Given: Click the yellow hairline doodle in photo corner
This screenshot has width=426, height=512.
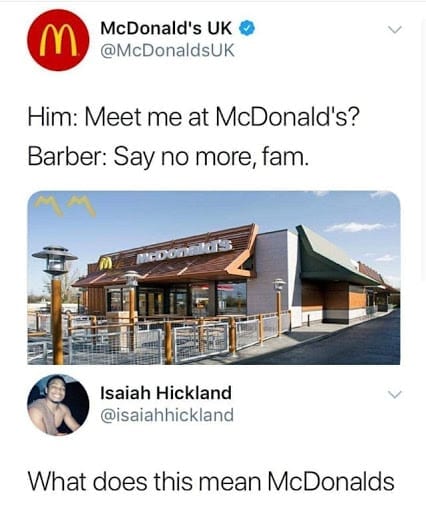Looking at the screenshot, I should click(x=65, y=206).
